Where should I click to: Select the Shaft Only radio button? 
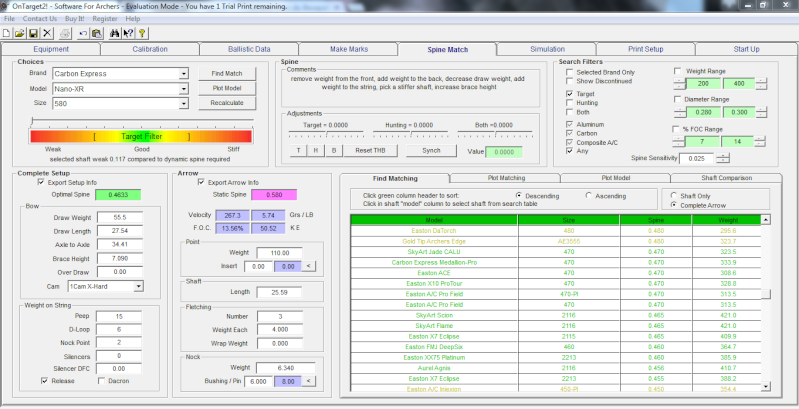[x=674, y=196]
